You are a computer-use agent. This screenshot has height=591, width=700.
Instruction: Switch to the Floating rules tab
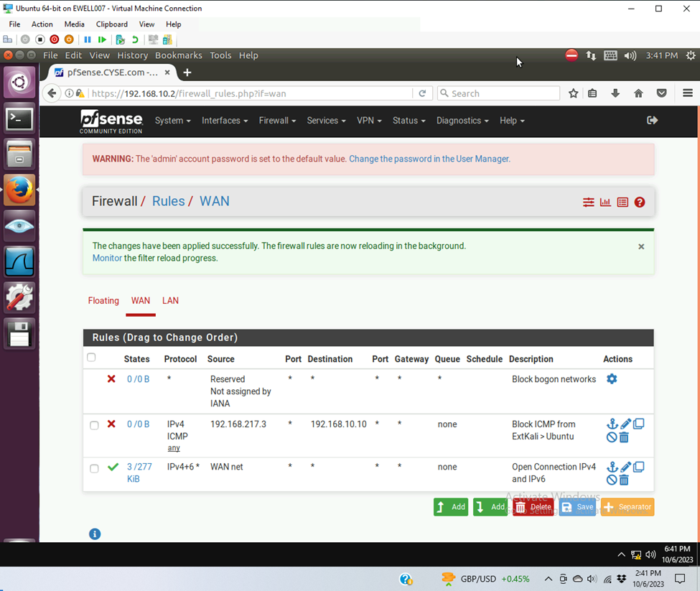103,301
